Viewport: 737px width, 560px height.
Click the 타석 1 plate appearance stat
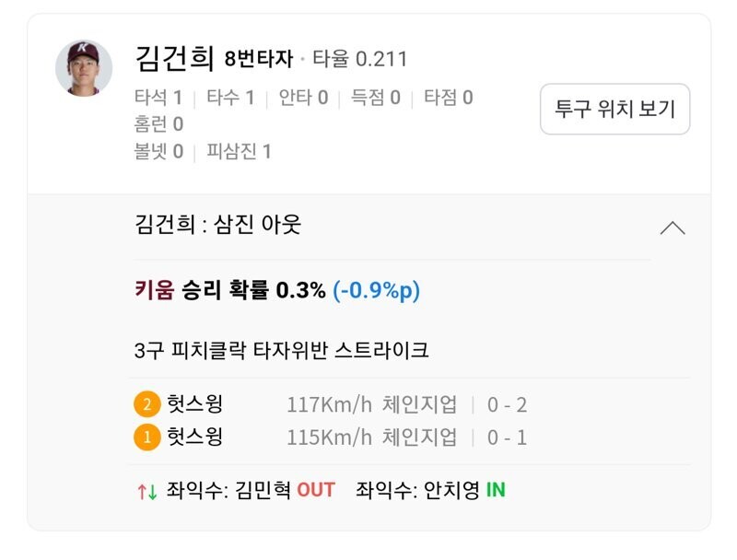pos(158,98)
